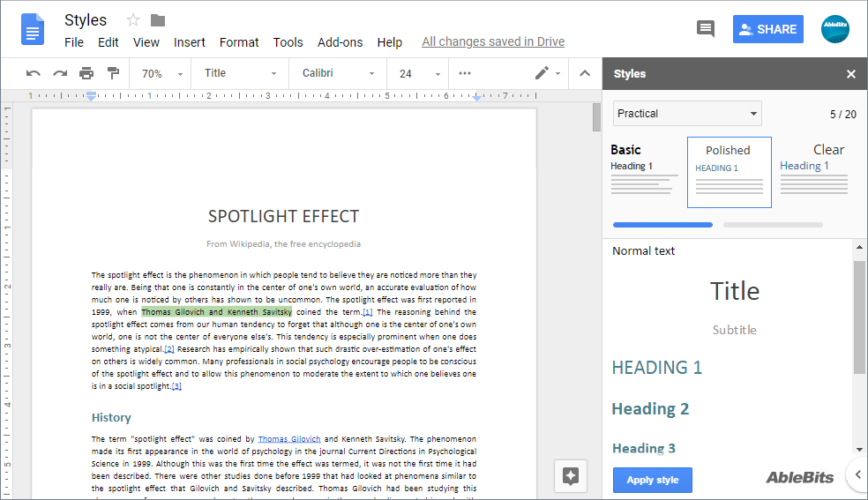868x500 pixels.
Task: Open the File menu
Action: pyautogui.click(x=73, y=42)
